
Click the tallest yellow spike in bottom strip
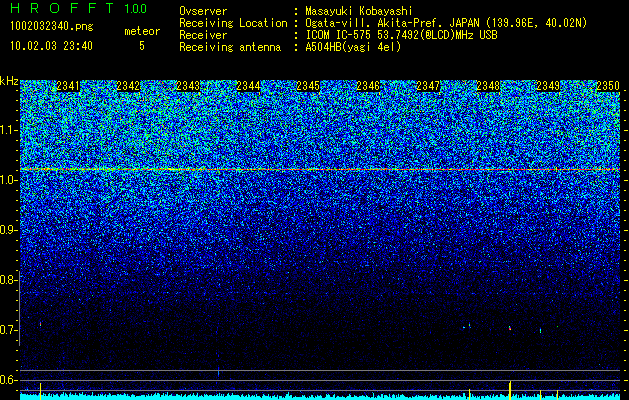point(510,388)
